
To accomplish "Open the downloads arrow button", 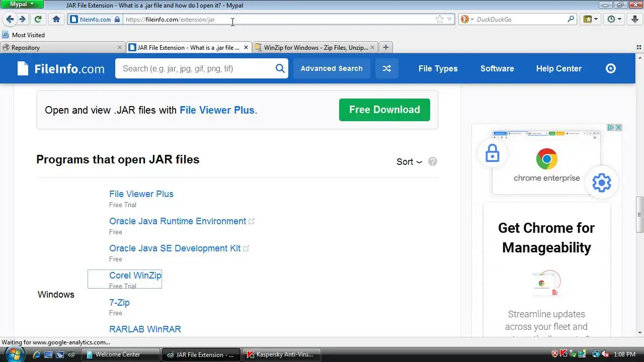I will click(635, 19).
